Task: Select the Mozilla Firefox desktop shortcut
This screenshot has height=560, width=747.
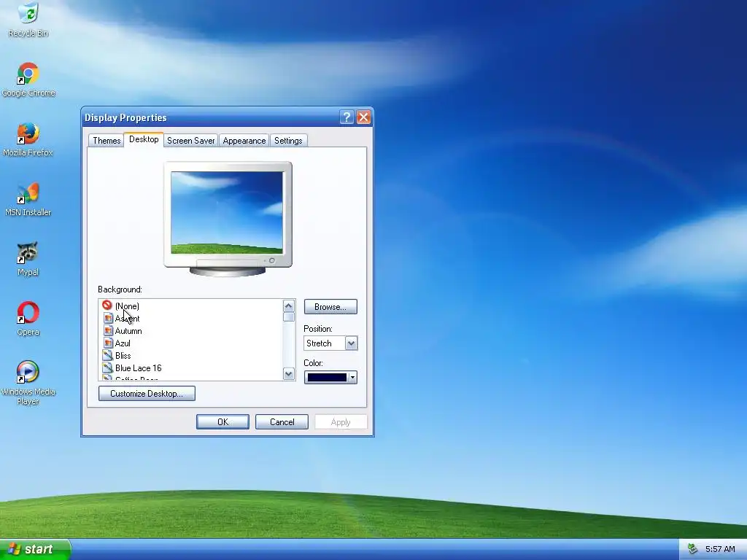Action: pyautogui.click(x=28, y=139)
